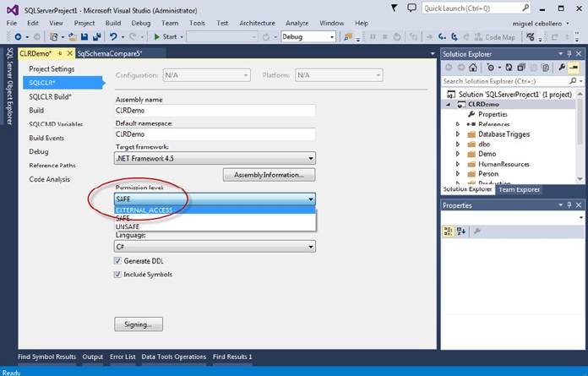Click the Auto Hide pin in Solution Explorer
Viewport: 588px width, 376px height.
point(569,53)
